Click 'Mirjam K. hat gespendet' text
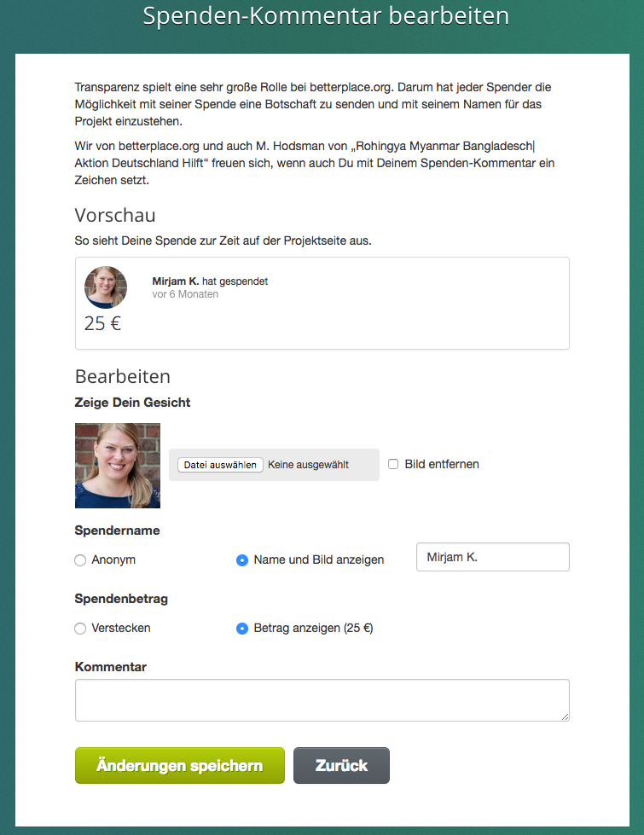This screenshot has height=835, width=644. tap(210, 281)
